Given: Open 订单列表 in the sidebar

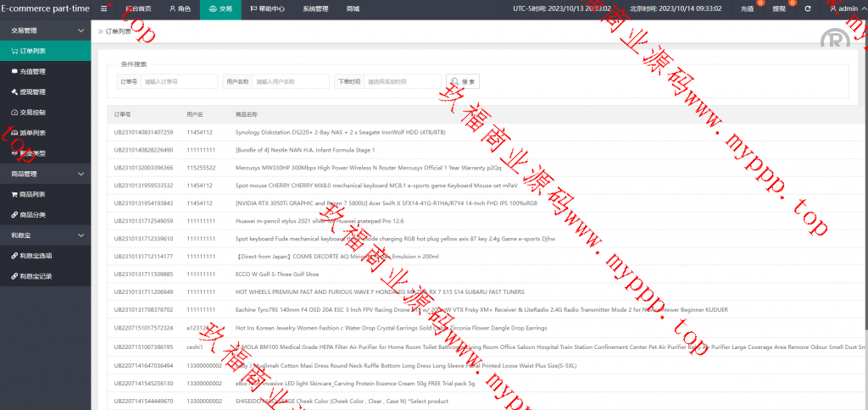Looking at the screenshot, I should click(33, 51).
